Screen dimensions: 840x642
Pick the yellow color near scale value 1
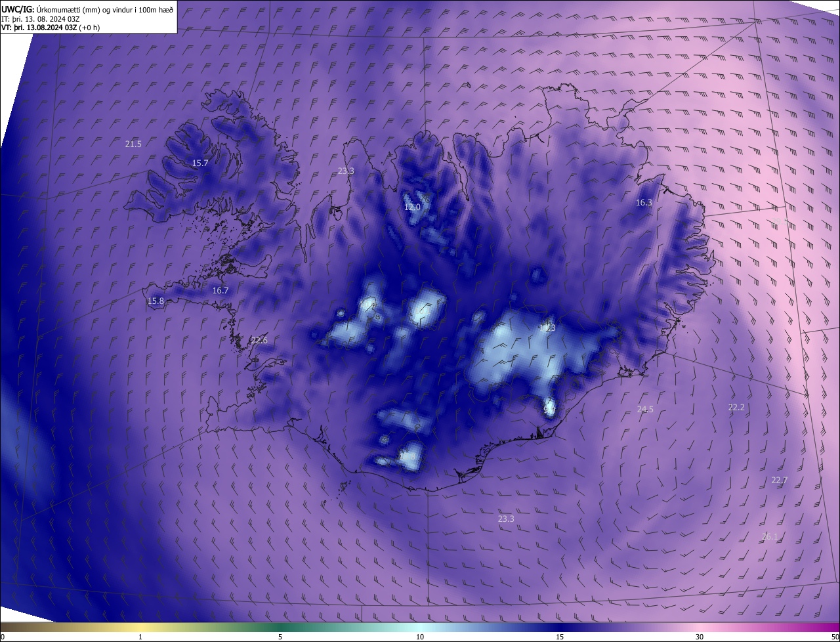click(140, 628)
